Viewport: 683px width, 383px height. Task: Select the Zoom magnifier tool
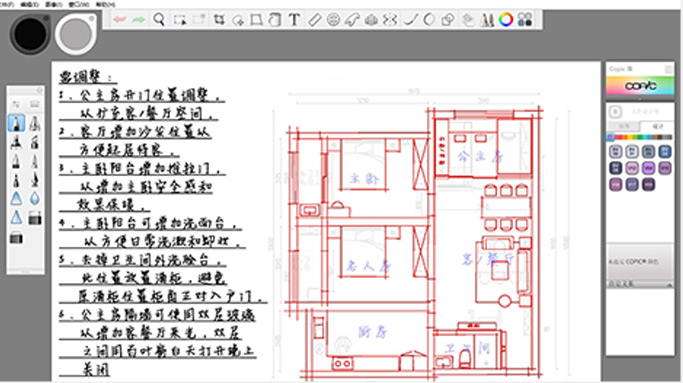[159, 20]
